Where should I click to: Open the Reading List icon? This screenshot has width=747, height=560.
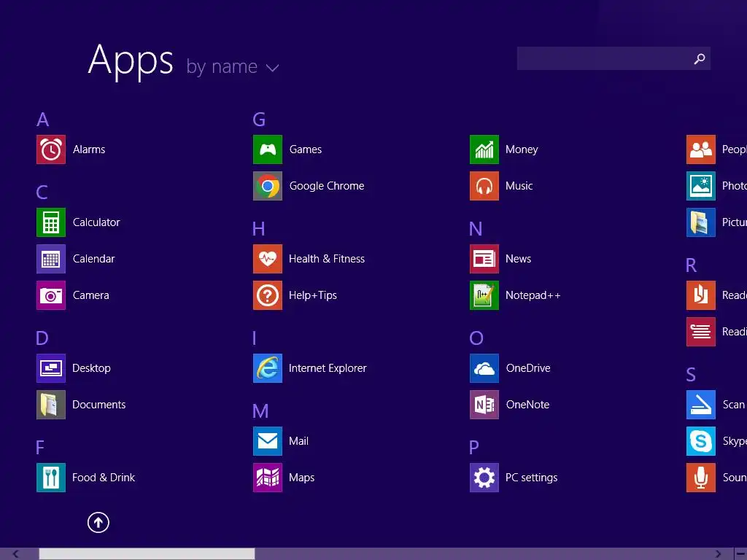(x=701, y=332)
